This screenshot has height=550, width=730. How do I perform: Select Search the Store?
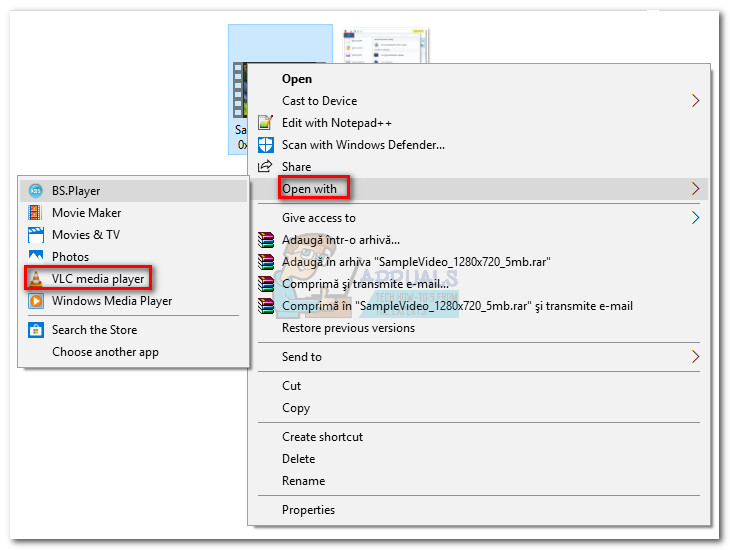pyautogui.click(x=134, y=330)
